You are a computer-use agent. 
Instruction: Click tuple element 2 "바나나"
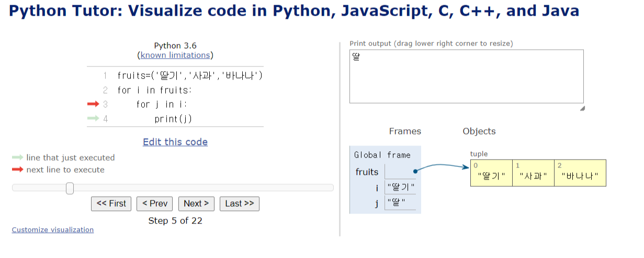click(x=580, y=176)
